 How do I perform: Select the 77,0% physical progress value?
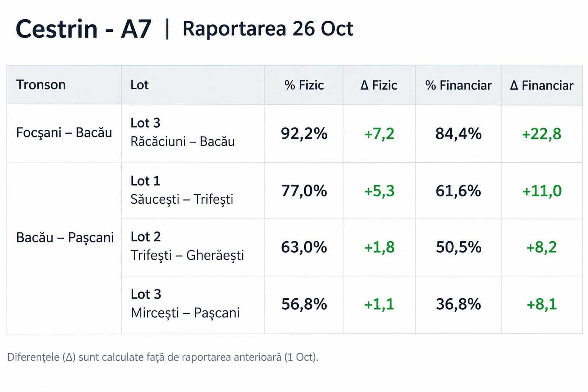(304, 191)
